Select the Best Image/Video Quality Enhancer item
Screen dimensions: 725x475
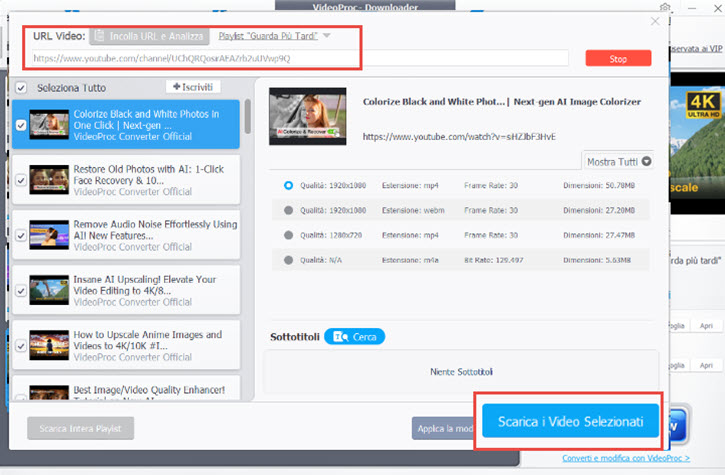click(x=126, y=389)
